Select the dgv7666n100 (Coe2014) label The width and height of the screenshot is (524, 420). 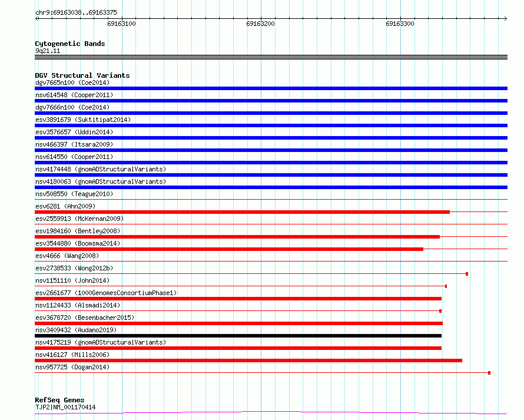[x=72, y=107]
